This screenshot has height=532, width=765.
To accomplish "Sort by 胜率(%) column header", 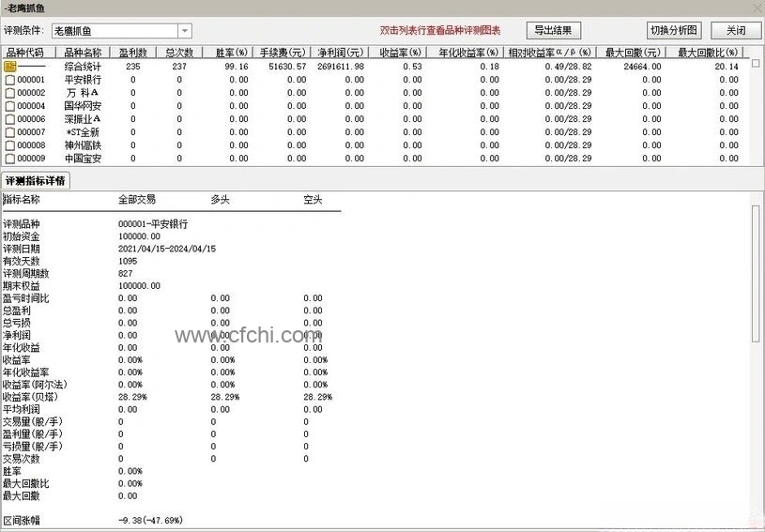I will pos(228,53).
